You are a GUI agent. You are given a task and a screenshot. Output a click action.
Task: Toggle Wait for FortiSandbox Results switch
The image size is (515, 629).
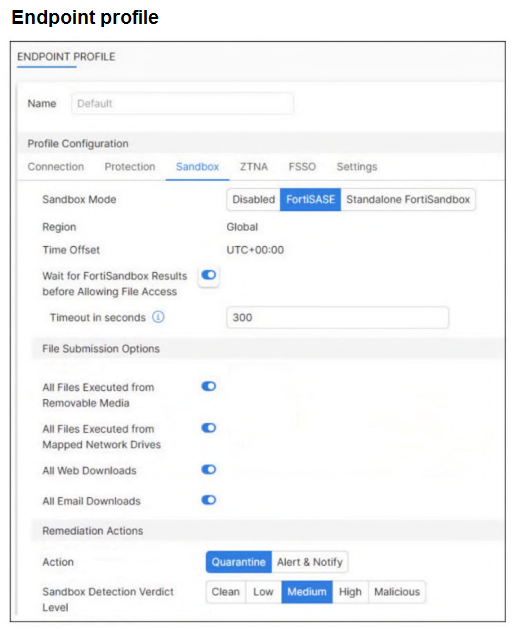click(x=209, y=275)
